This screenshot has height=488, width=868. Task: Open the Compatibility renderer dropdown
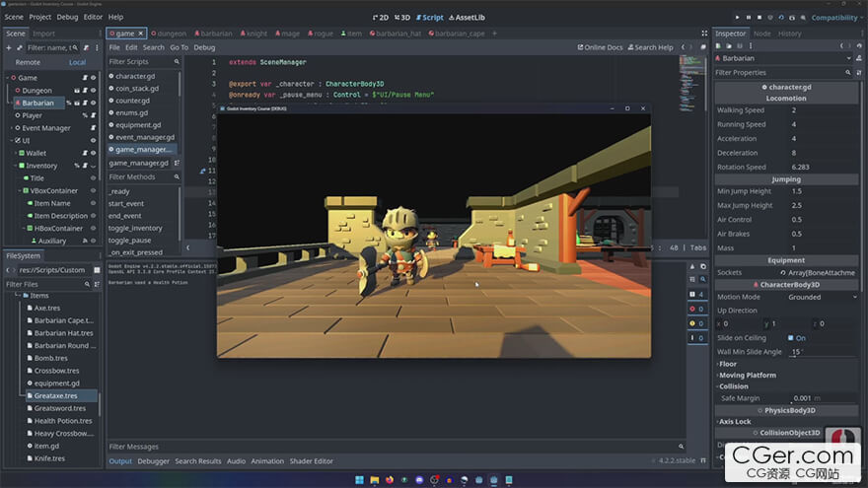click(837, 18)
